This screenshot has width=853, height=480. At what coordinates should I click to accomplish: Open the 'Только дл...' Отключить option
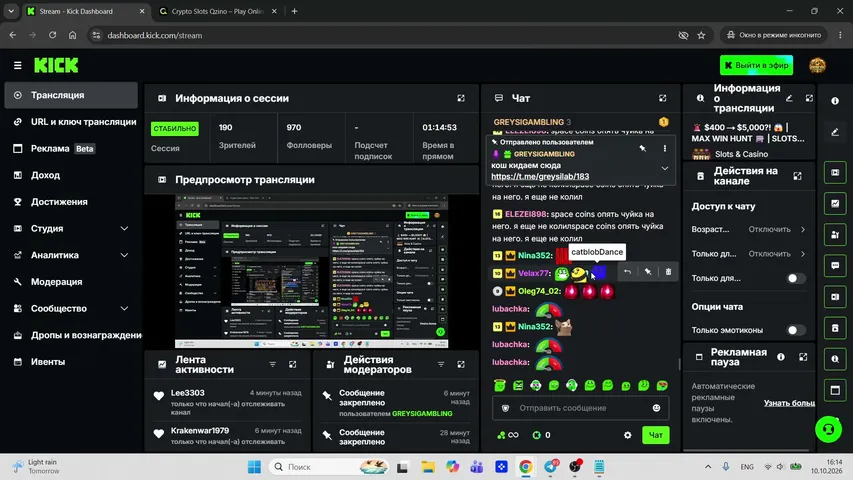tap(776, 254)
